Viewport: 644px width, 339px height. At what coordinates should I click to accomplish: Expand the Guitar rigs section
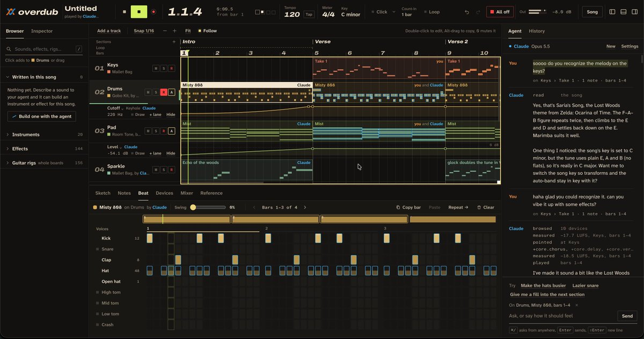(45, 163)
